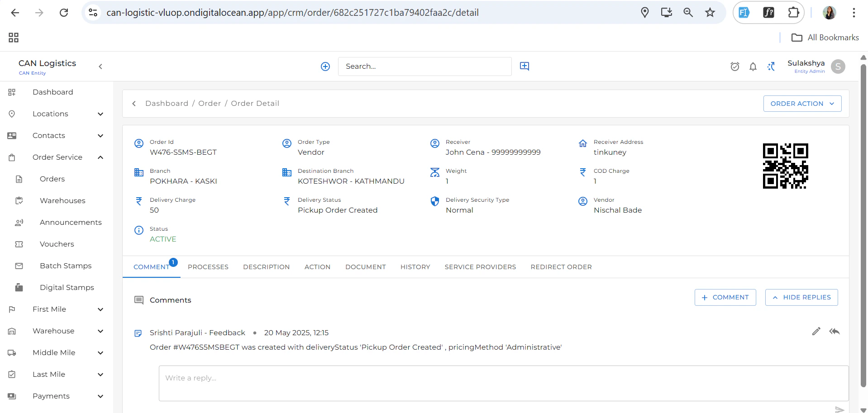Click HIDE REPLIES button

click(x=801, y=297)
